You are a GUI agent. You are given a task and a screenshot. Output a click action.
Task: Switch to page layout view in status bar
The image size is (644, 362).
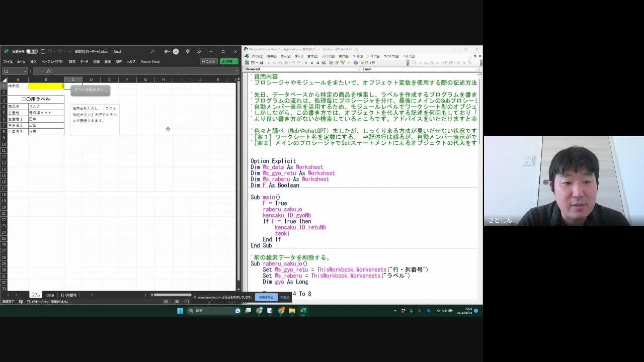177,302
